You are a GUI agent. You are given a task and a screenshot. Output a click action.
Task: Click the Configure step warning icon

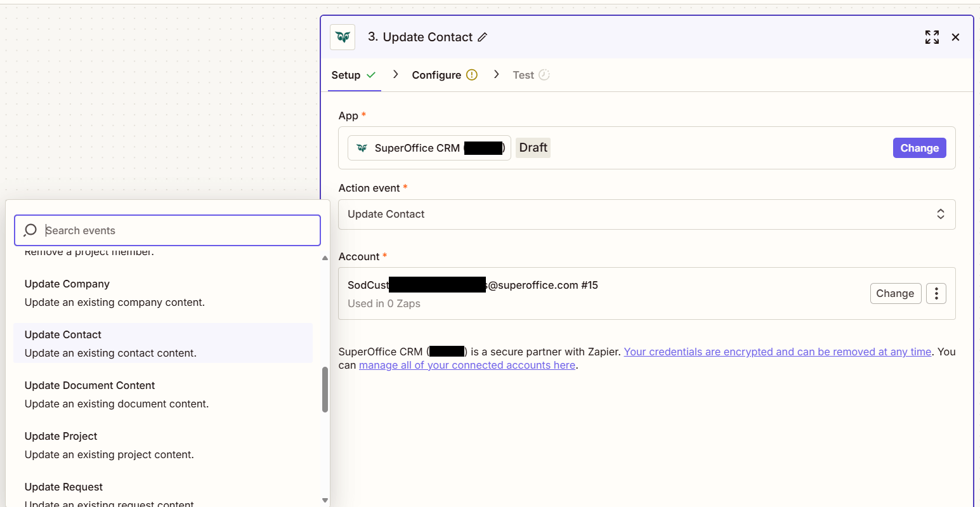click(x=472, y=74)
